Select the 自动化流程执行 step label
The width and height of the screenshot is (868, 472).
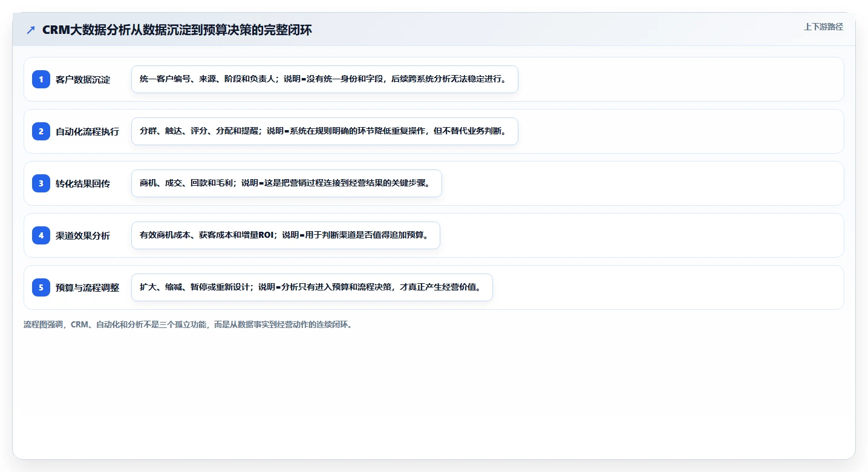[x=87, y=131]
